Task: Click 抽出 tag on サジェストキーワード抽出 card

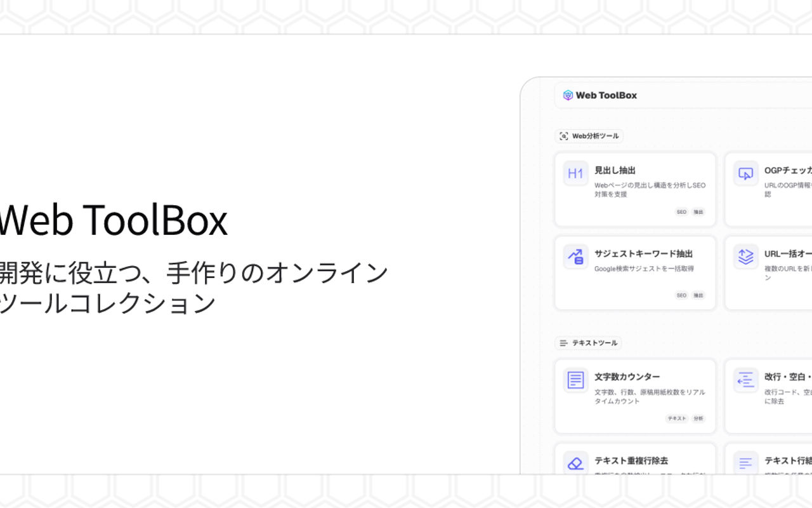Action: pos(698,295)
